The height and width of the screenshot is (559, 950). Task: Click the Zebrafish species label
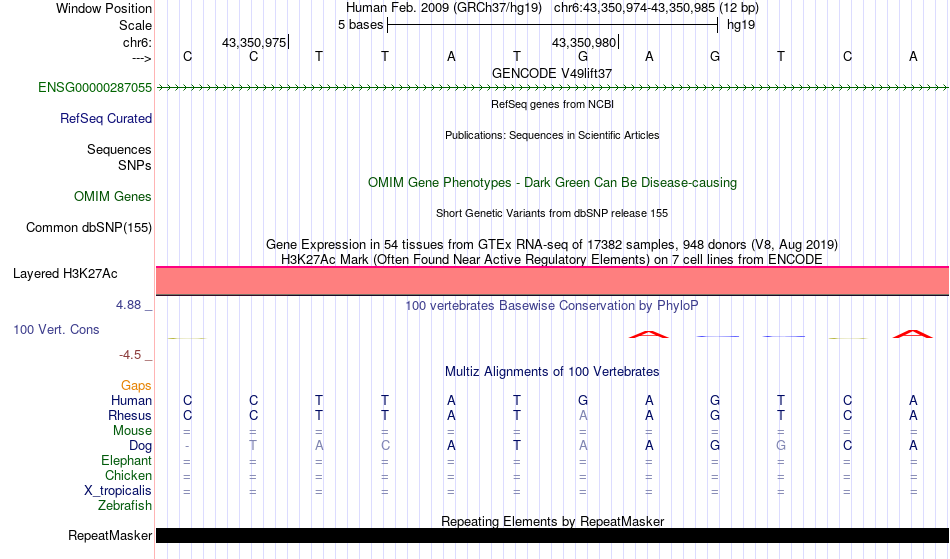click(125, 505)
